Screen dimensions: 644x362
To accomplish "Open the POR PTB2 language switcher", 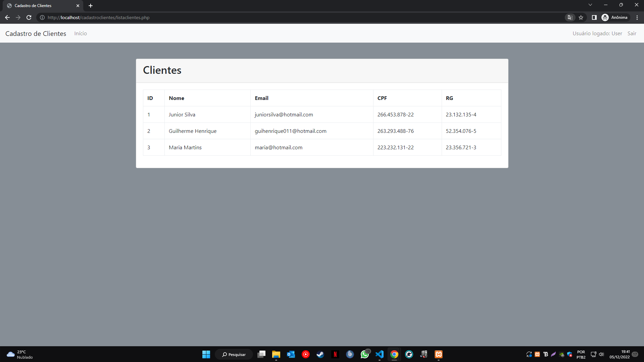I will click(581, 354).
